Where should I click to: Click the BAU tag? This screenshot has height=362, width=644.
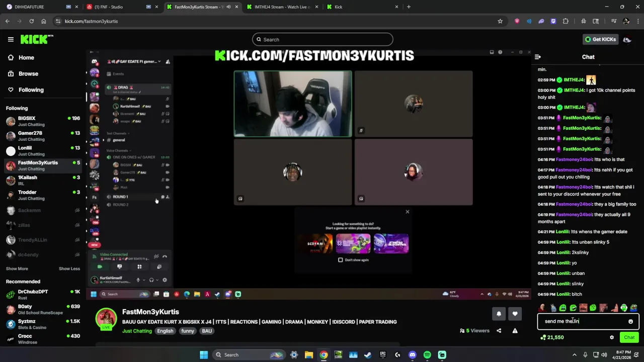click(x=207, y=331)
